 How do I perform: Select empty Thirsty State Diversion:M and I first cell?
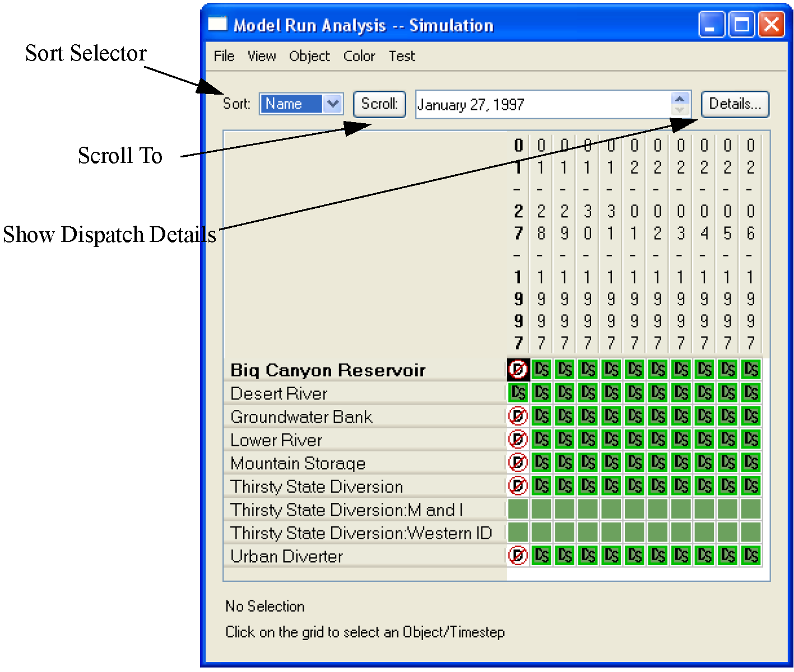[x=518, y=509]
